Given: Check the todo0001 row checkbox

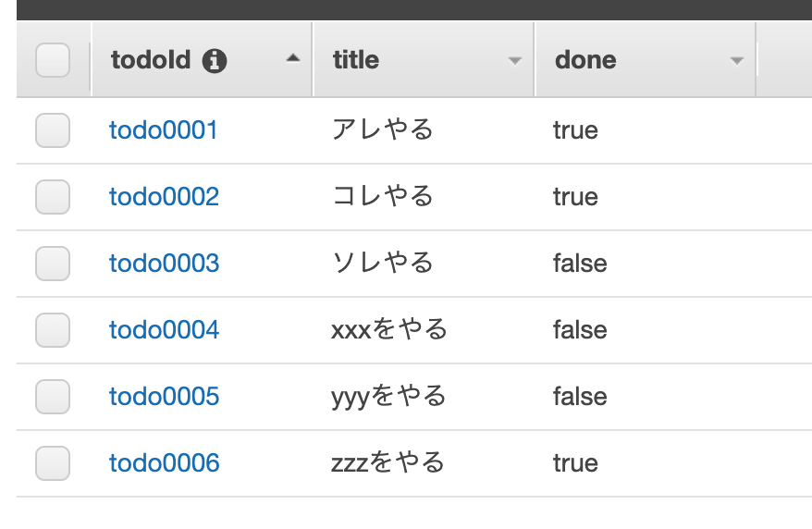Looking at the screenshot, I should pyautogui.click(x=53, y=130).
